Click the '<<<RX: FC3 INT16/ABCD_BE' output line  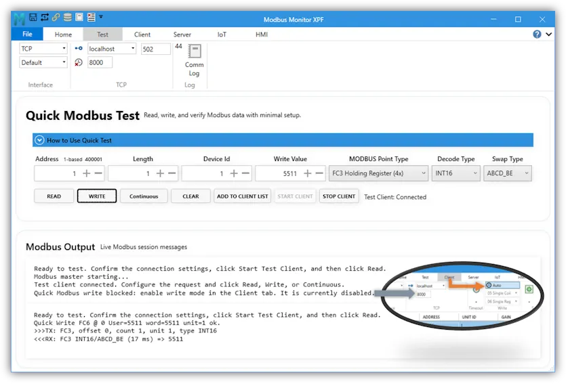pyautogui.click(x=108, y=339)
